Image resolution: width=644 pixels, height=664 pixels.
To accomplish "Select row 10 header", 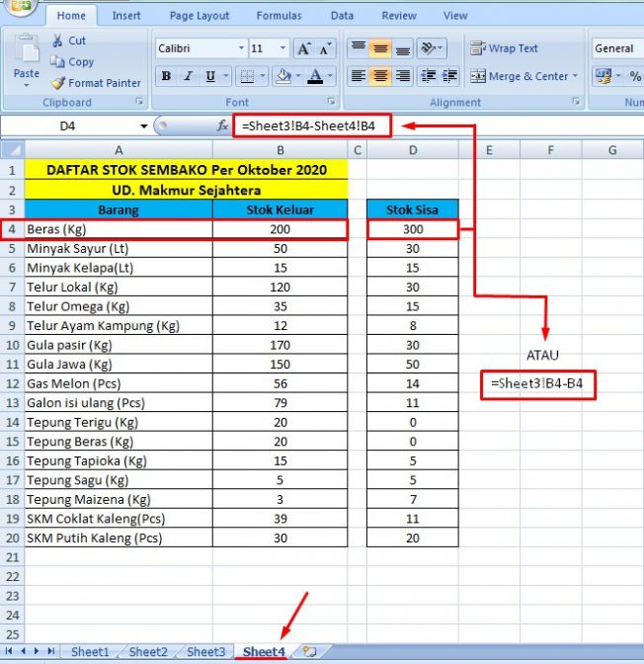I will [12, 345].
